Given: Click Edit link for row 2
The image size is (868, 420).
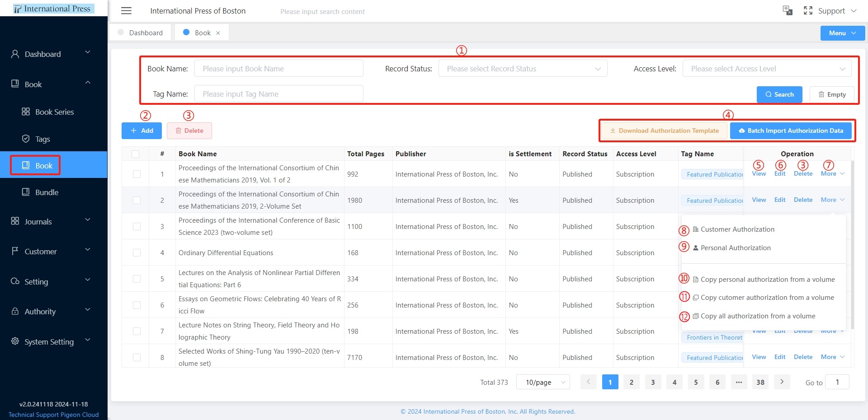Looking at the screenshot, I should [780, 200].
